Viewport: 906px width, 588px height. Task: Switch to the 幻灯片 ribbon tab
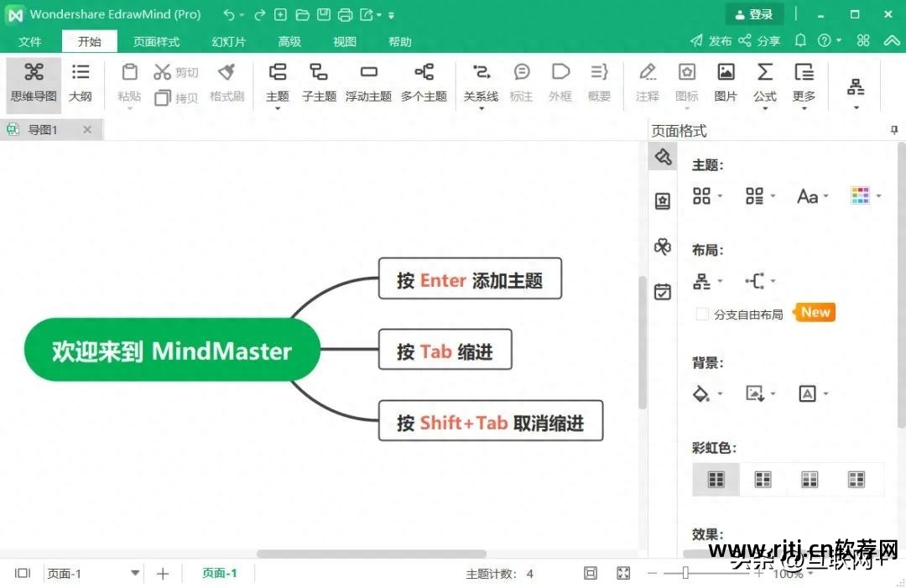(228, 40)
